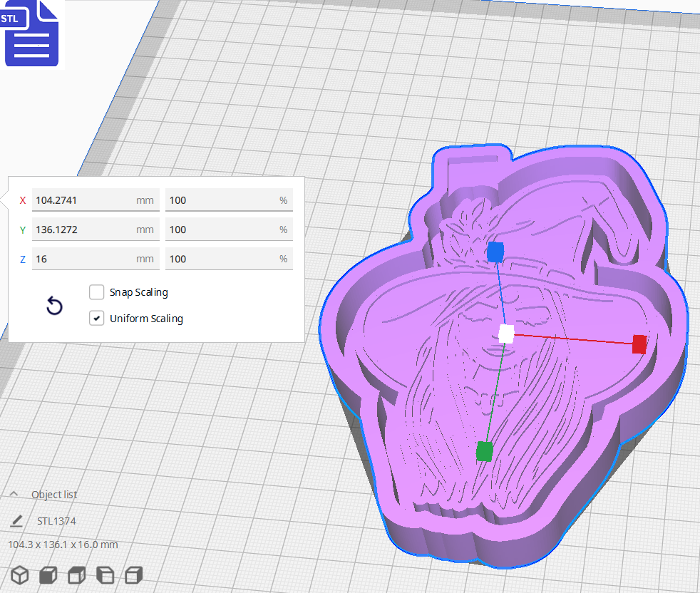Image resolution: width=700 pixels, height=593 pixels.
Task: Enable Snap Scaling
Action: pyautogui.click(x=97, y=292)
